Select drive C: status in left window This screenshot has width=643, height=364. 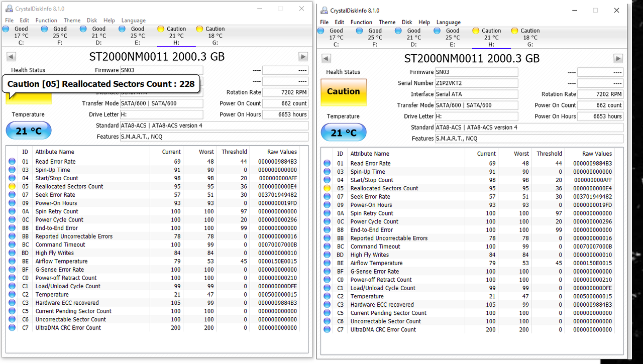(17, 36)
